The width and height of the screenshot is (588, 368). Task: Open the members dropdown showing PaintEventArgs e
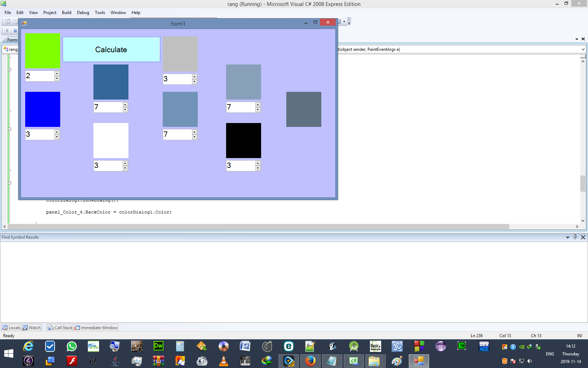coord(583,49)
